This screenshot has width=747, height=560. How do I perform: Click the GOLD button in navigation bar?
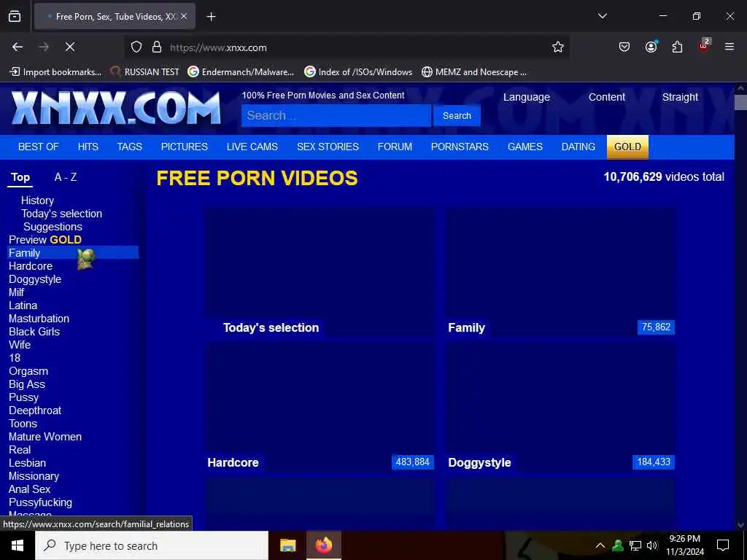pyautogui.click(x=627, y=147)
